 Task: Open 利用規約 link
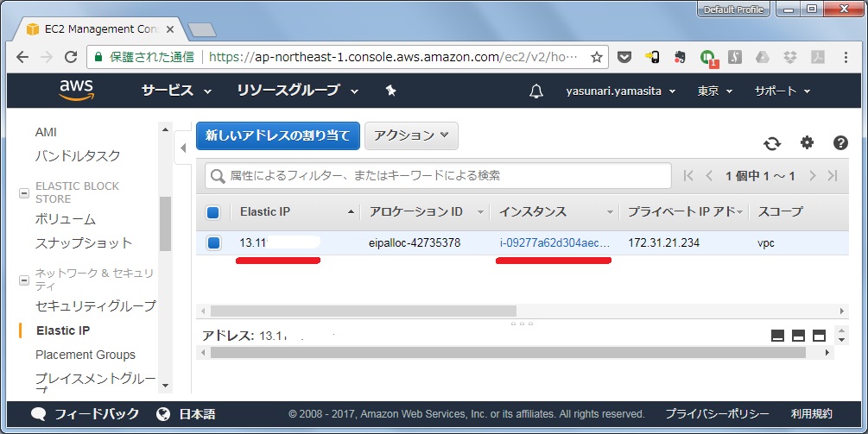point(812,413)
